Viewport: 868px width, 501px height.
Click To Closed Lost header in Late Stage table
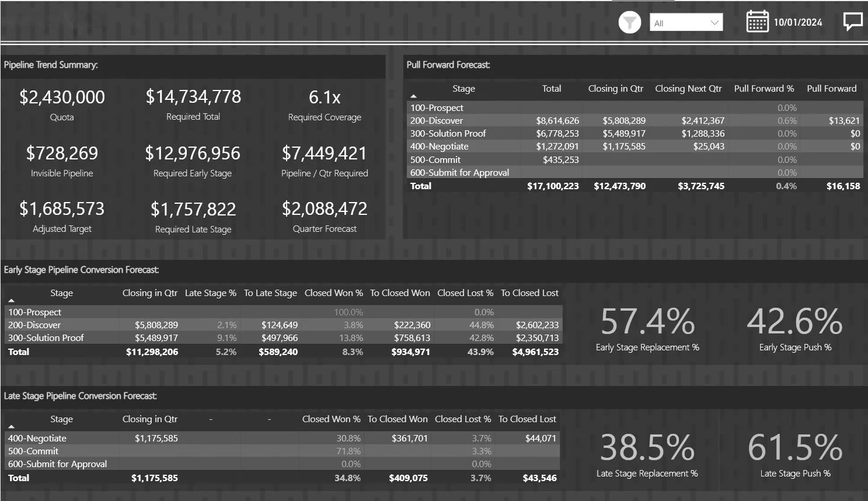(527, 419)
